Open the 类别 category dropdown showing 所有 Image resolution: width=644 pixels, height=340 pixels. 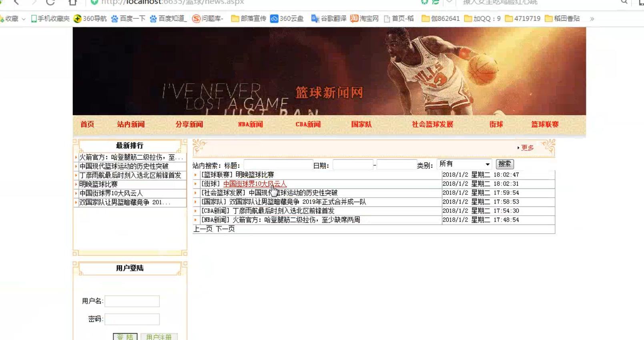(x=464, y=164)
